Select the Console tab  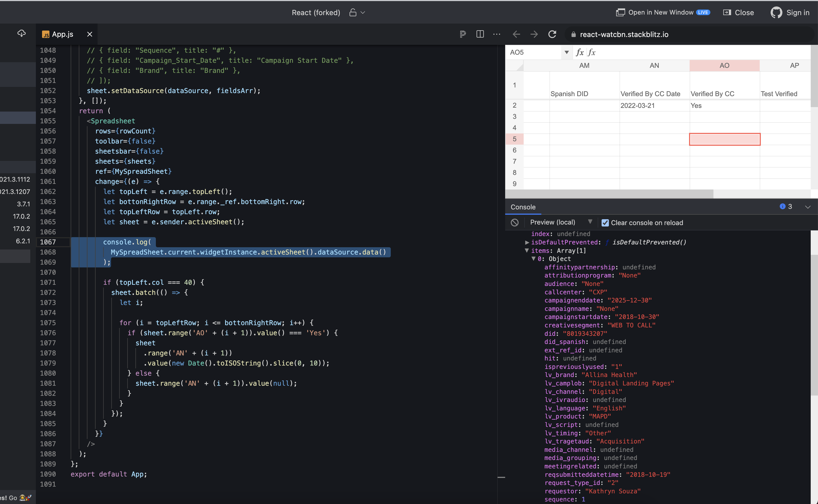523,207
